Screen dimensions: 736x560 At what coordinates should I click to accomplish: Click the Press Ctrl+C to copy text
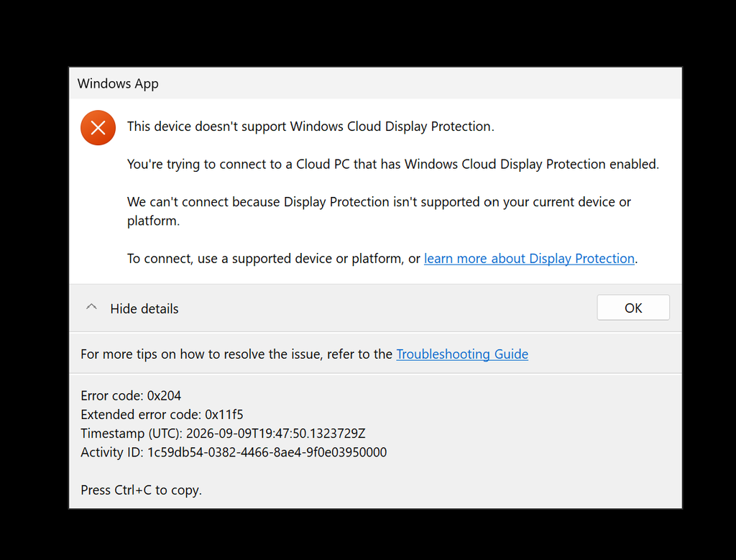141,490
